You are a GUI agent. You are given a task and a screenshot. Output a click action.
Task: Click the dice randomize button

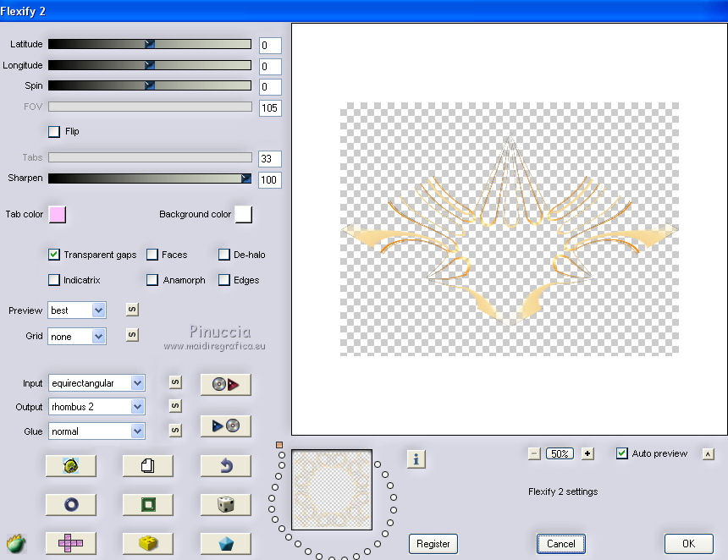coord(226,504)
